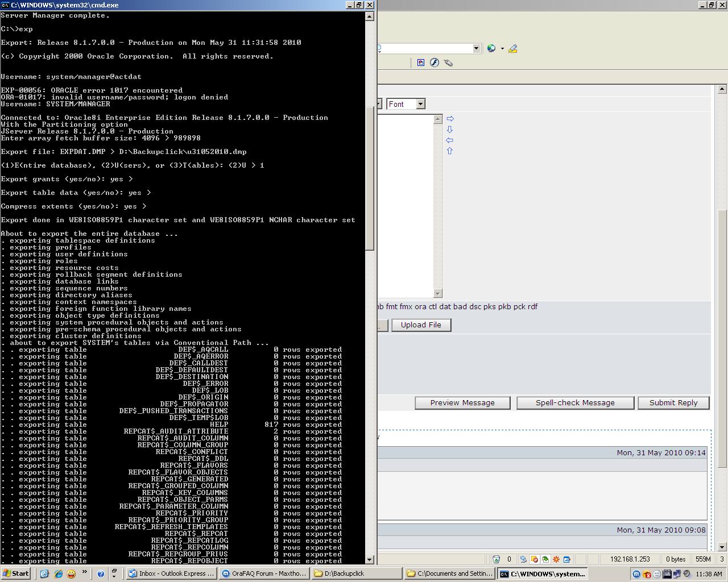728x582 pixels.
Task: Open the Windows Start menu
Action: 16,573
